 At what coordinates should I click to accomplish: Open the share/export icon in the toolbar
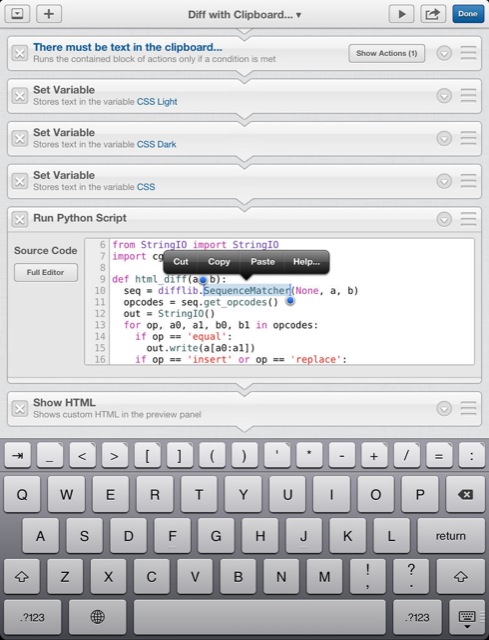(433, 14)
